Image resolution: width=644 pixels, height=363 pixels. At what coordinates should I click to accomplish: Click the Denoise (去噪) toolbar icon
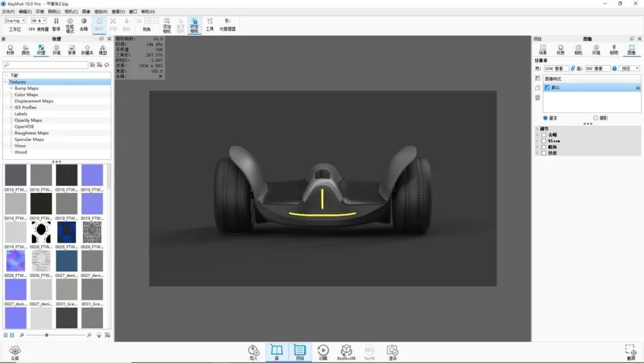(83, 24)
